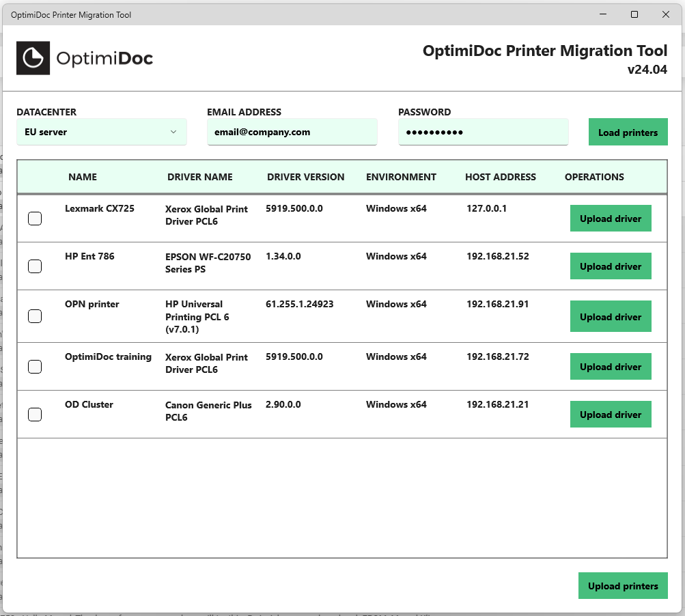Click the v24.04 version label
This screenshot has width=685, height=616.
pyautogui.click(x=647, y=70)
